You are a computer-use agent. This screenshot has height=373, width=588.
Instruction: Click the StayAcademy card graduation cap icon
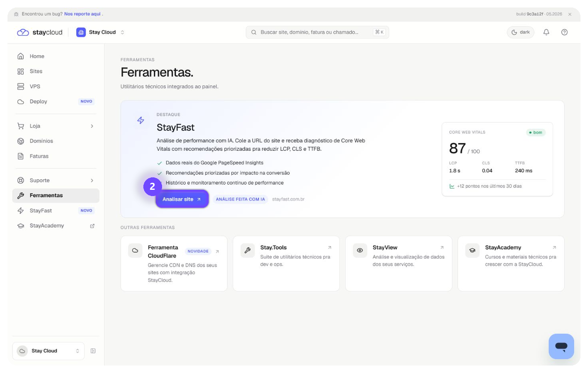472,250
